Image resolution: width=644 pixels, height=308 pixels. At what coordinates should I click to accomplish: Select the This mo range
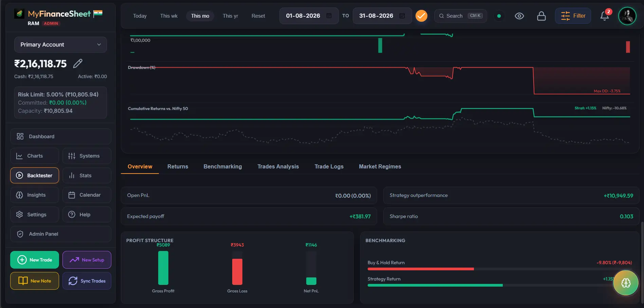tap(200, 16)
